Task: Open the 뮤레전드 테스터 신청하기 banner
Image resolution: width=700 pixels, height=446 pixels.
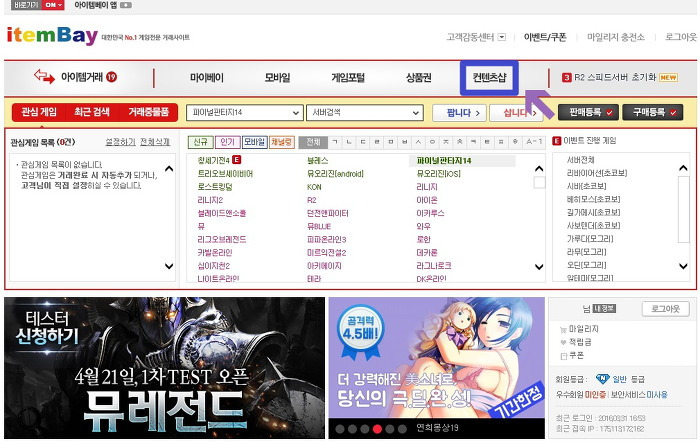Action: (x=165, y=368)
